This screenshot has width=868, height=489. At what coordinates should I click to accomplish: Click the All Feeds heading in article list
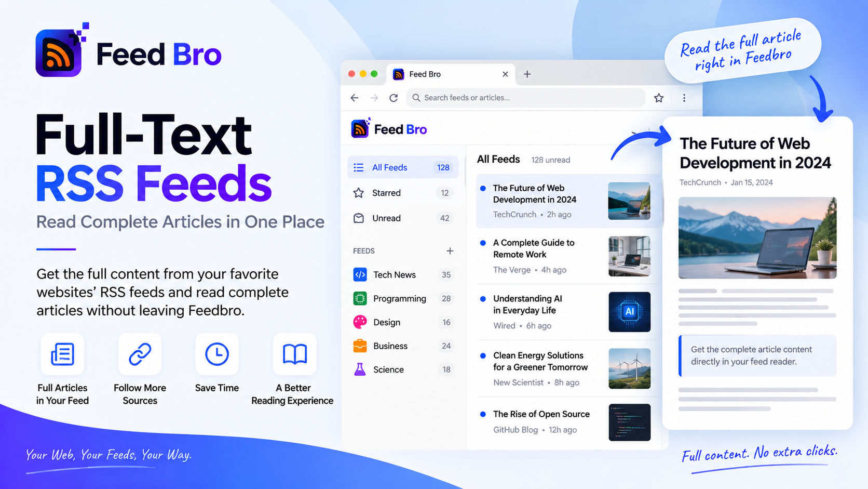(x=498, y=159)
